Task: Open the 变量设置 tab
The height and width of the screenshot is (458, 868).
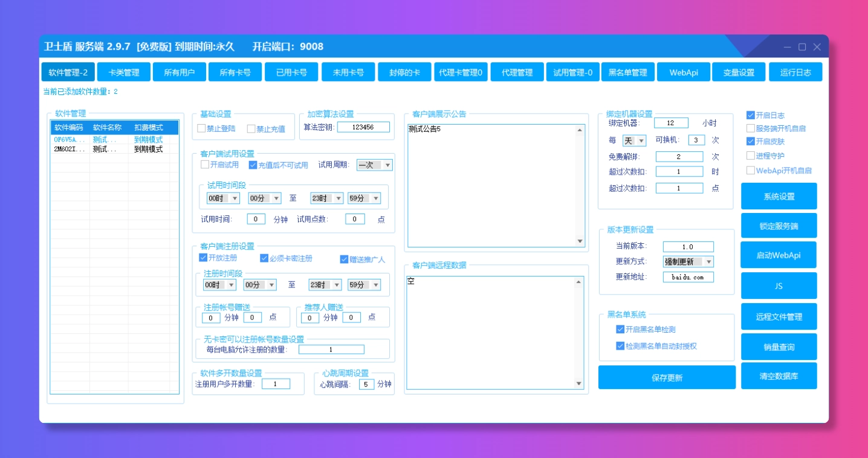Action: (x=739, y=71)
